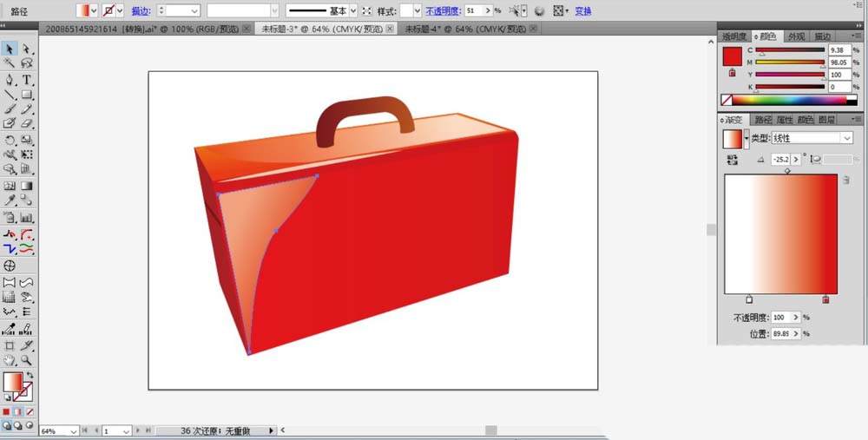Set color to None in Color panel

click(x=727, y=100)
